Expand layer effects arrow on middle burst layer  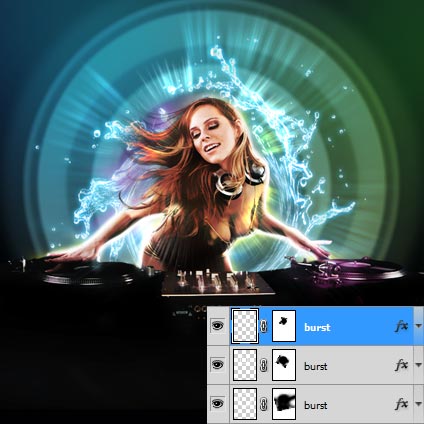(x=419, y=365)
